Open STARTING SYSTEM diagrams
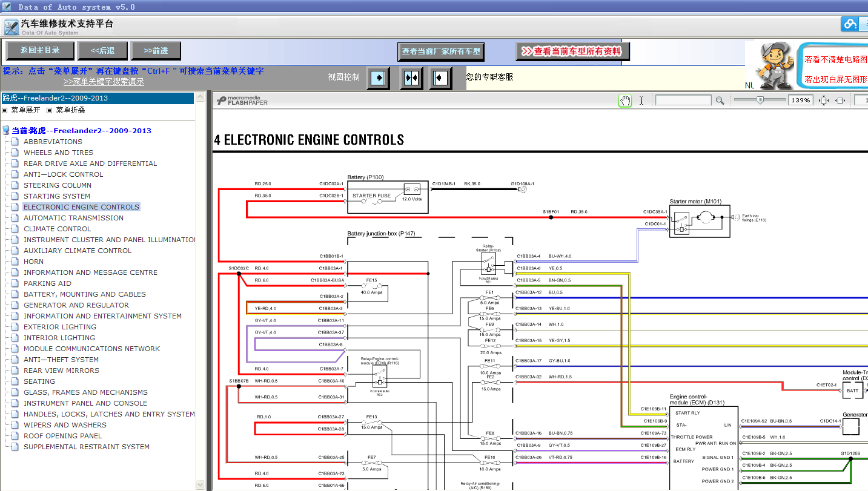Screen dimensions: 868x491 [x=57, y=196]
